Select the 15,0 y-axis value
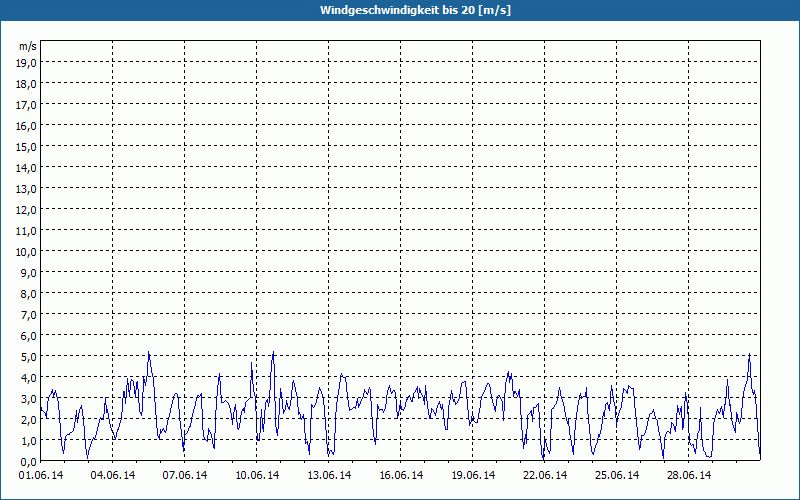Screen dimensions: 800x500 point(26,147)
